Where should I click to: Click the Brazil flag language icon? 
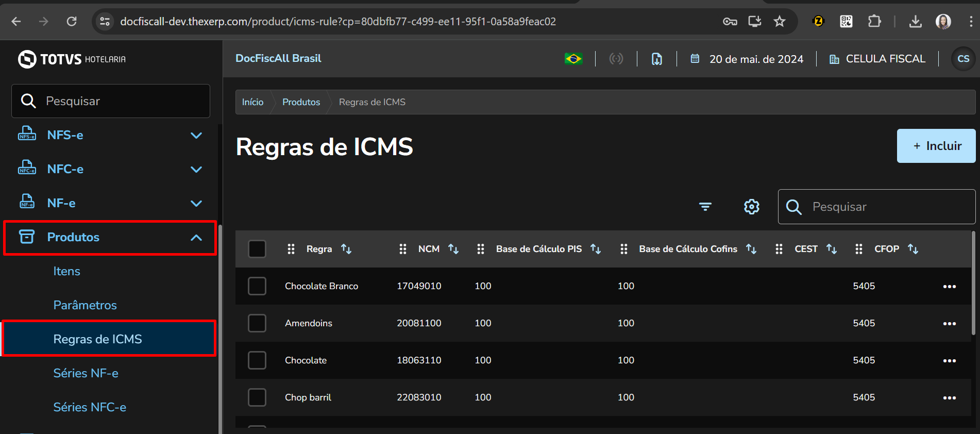coord(573,59)
